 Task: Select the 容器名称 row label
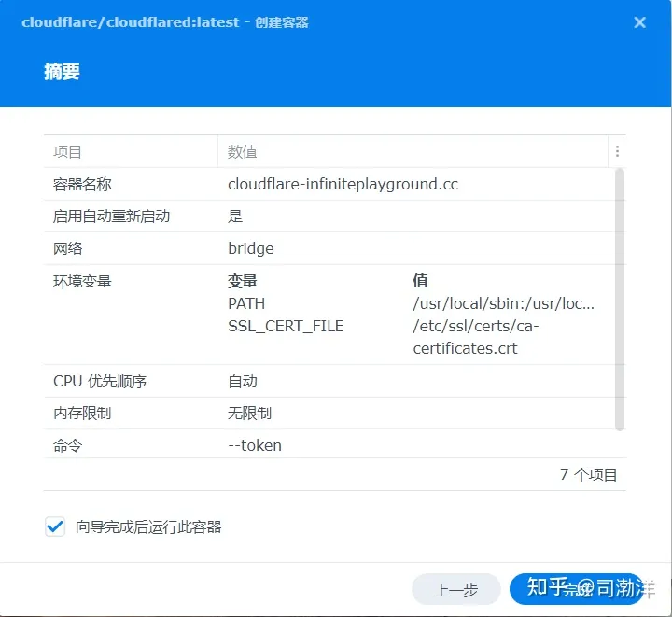point(82,184)
